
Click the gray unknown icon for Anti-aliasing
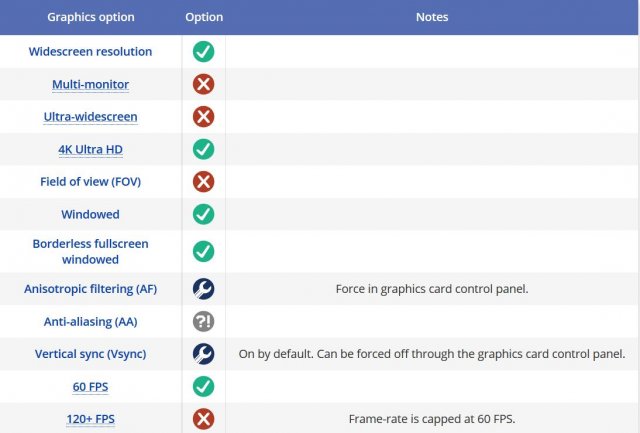click(203, 321)
